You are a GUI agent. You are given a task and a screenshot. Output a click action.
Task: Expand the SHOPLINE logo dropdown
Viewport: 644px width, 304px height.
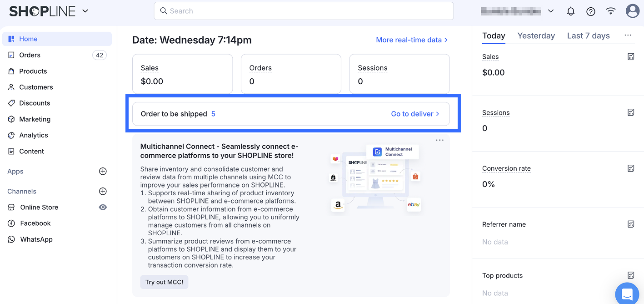(x=85, y=11)
